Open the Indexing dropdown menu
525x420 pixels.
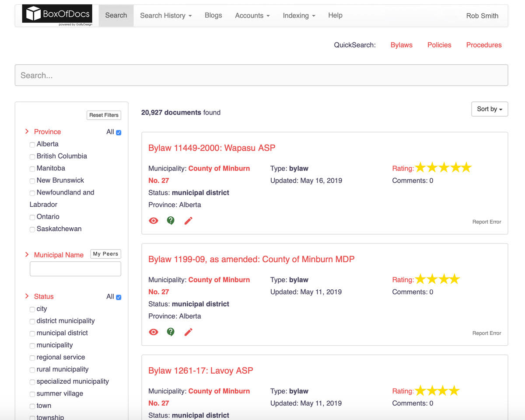pyautogui.click(x=299, y=16)
